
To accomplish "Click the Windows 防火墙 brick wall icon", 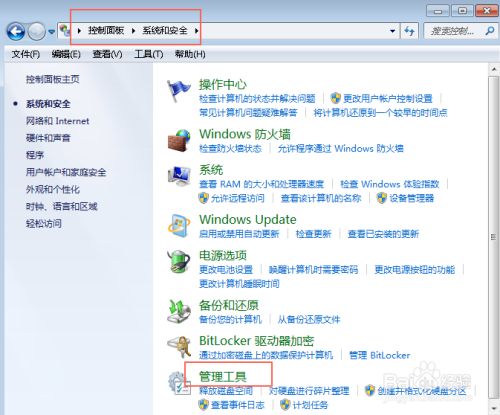I will (x=179, y=141).
